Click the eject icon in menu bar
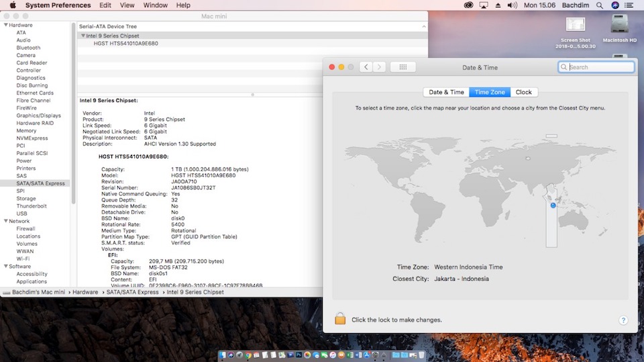Image resolution: width=644 pixels, height=362 pixels. [x=498, y=5]
